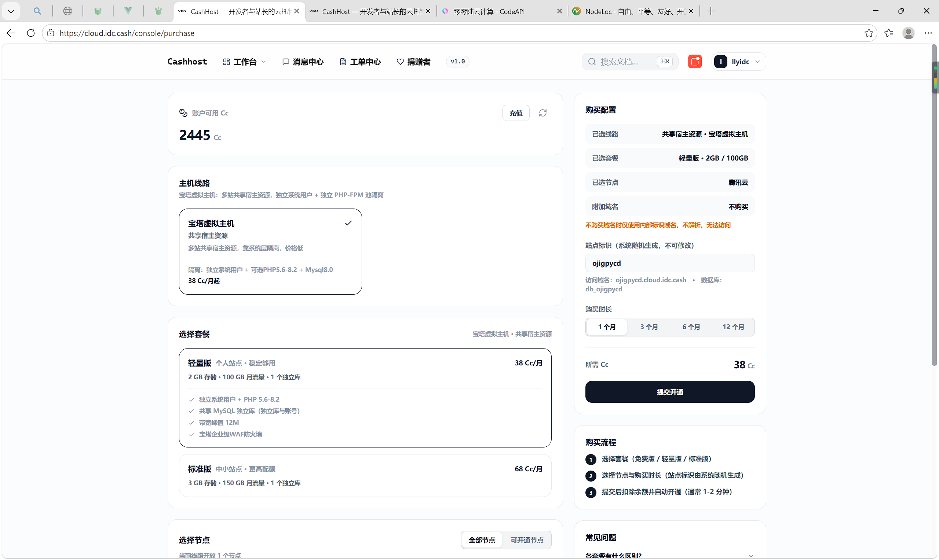The width and height of the screenshot is (939, 560).
Task: Open the favorites list
Action: tap(889, 33)
